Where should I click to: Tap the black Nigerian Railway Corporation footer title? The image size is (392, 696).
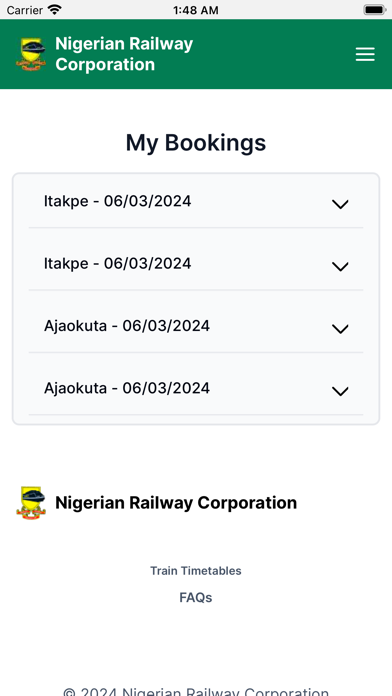176,503
